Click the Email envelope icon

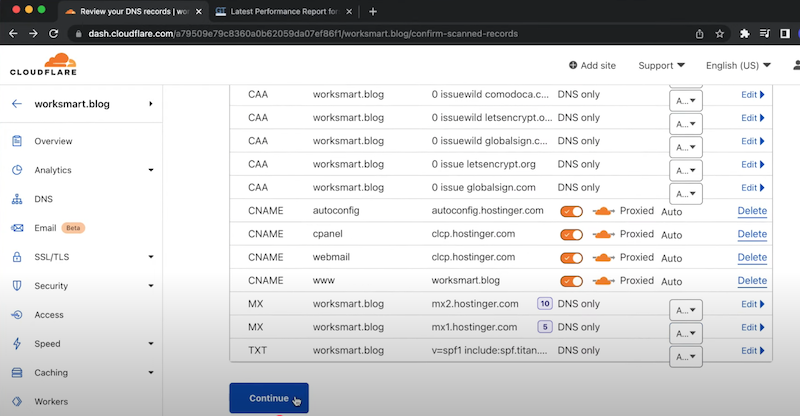(17, 228)
